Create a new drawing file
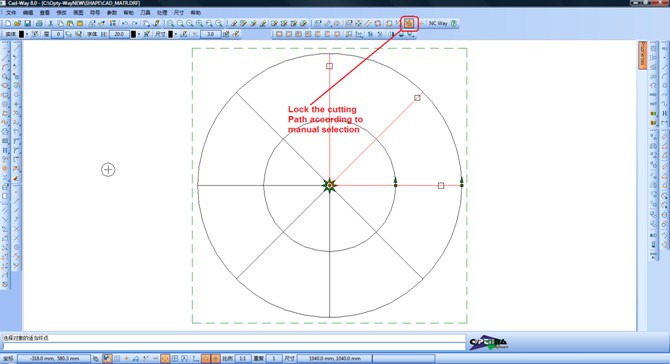This screenshot has height=364, width=670. (x=8, y=23)
